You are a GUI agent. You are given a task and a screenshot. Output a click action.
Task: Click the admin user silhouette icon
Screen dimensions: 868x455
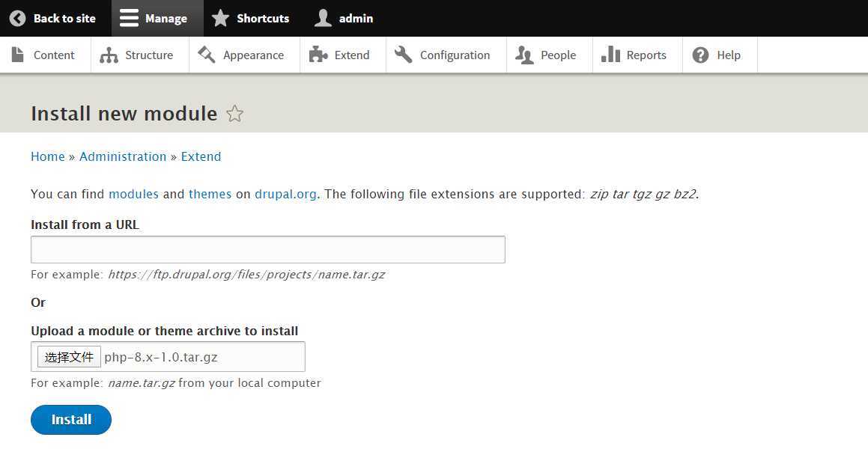(x=323, y=19)
